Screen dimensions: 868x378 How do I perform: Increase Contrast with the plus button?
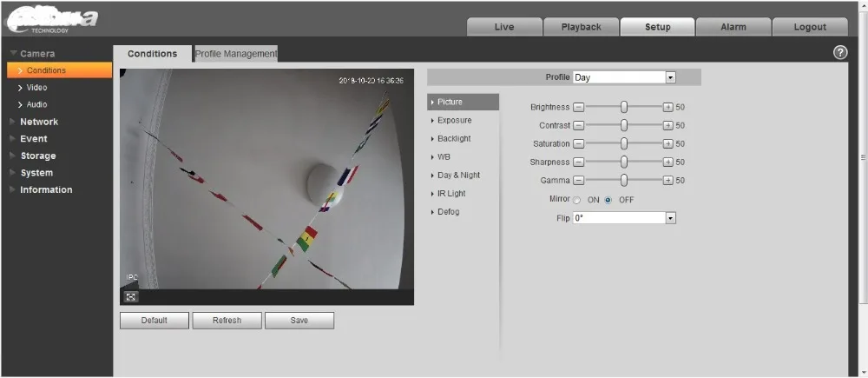(x=668, y=125)
